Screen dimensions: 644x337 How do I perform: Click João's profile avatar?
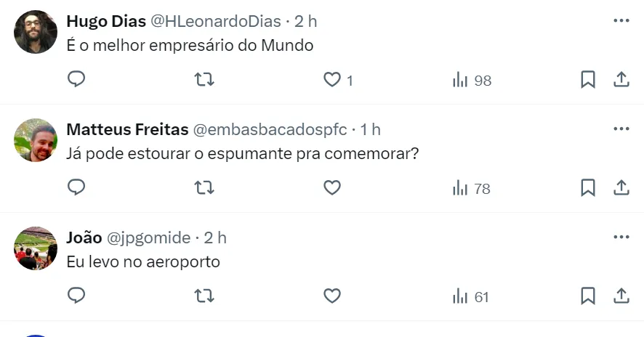click(36, 248)
